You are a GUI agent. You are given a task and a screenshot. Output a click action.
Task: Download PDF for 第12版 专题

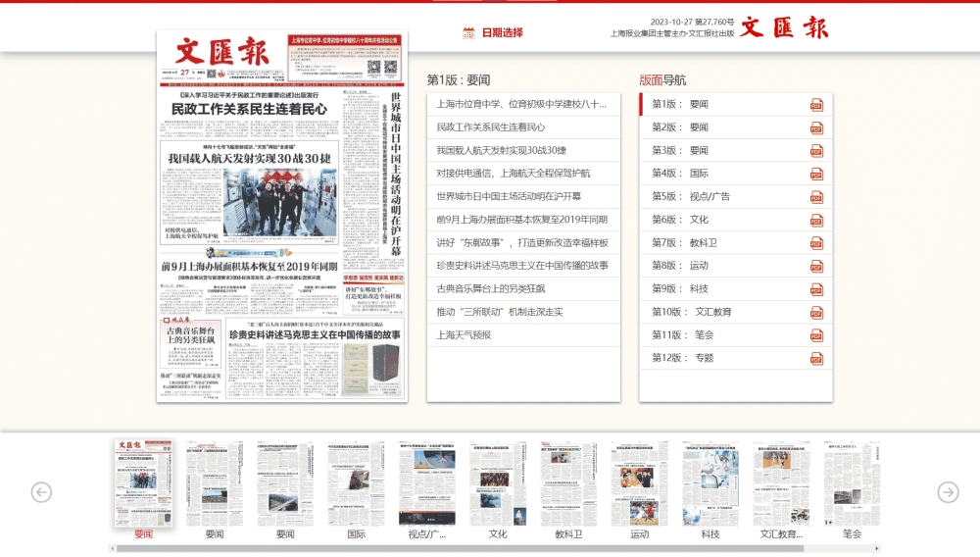[x=816, y=359]
